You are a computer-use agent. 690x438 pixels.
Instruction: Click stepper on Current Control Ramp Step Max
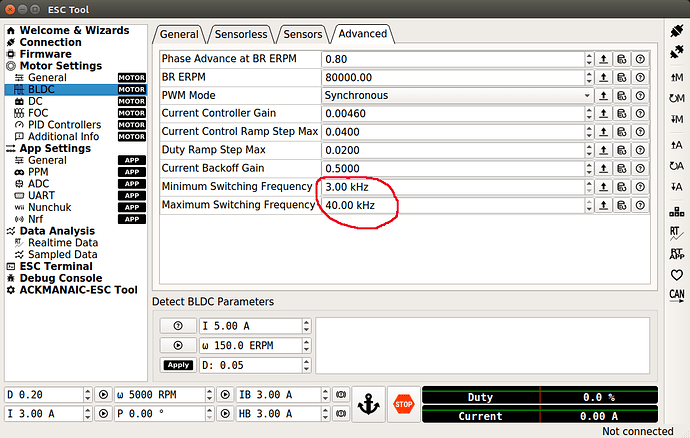click(589, 132)
